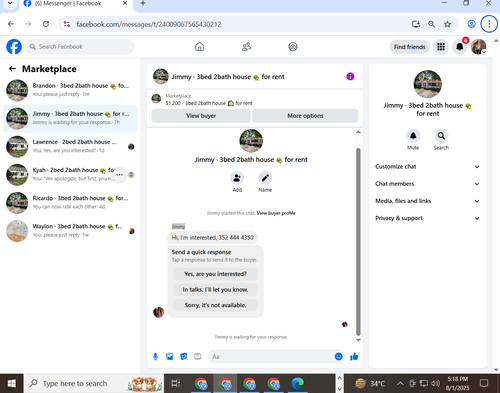The width and height of the screenshot is (500, 393).
Task: Attach a file using the photo icon
Action: click(170, 357)
